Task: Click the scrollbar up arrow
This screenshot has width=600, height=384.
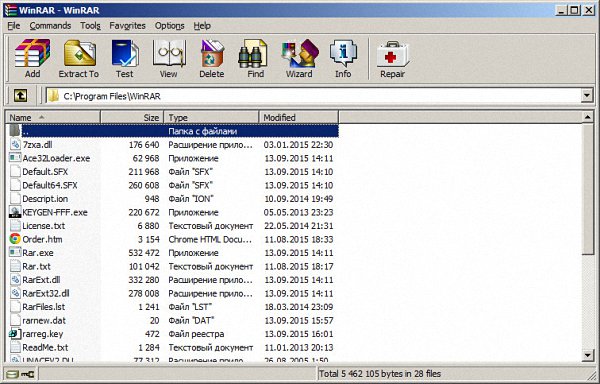Action: click(588, 117)
